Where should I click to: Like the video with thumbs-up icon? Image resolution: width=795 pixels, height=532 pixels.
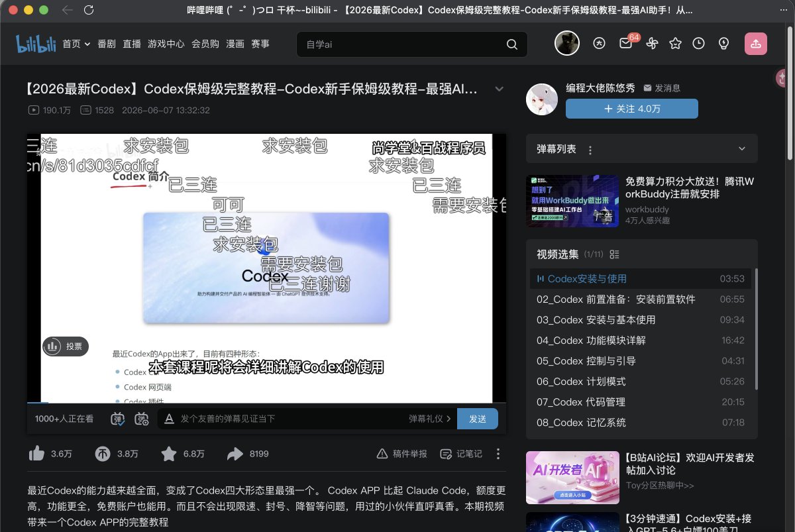tap(36, 454)
